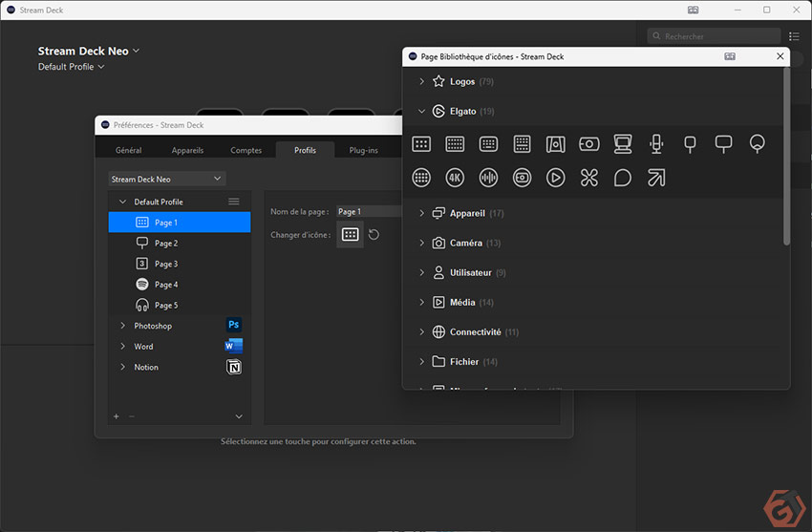Click the Photoshop profile Ps icon
This screenshot has height=532, width=812.
coord(233,325)
